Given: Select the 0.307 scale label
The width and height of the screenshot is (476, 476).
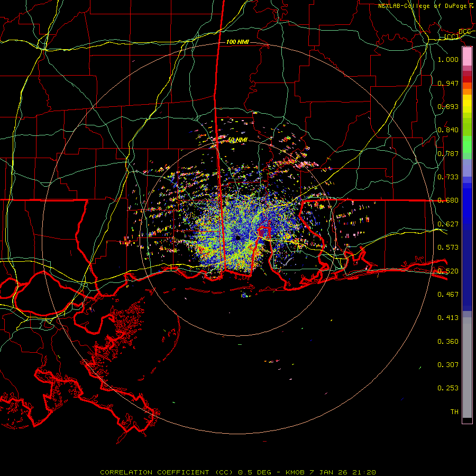Looking at the screenshot, I should 448,365.
